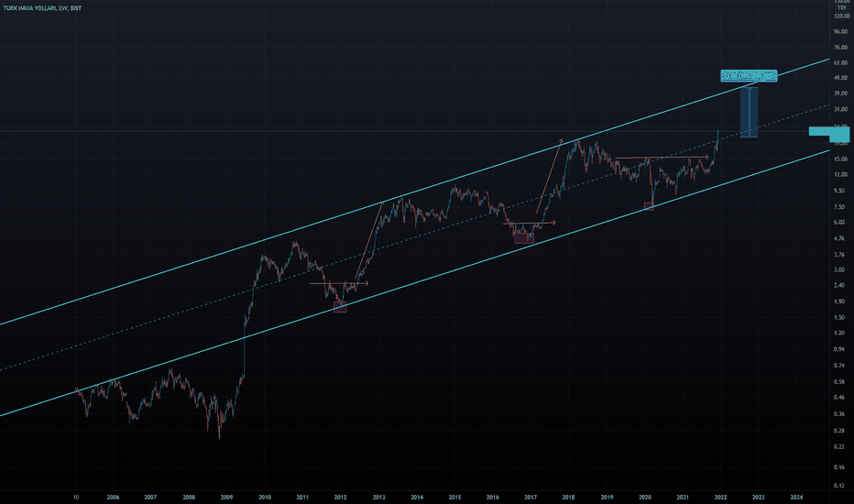This screenshot has height=504, width=854.
Task: Click the 3.76 price axis label
Action: [x=840, y=255]
